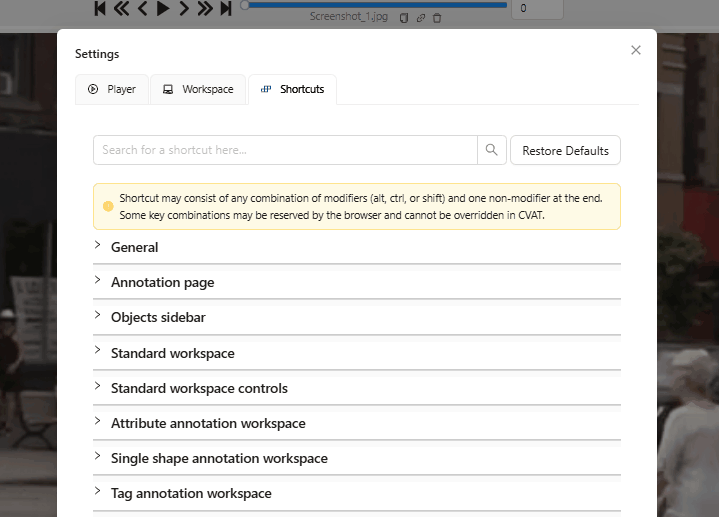The height and width of the screenshot is (517, 719).
Task: Switch to the Player tab
Action: pyautogui.click(x=112, y=89)
